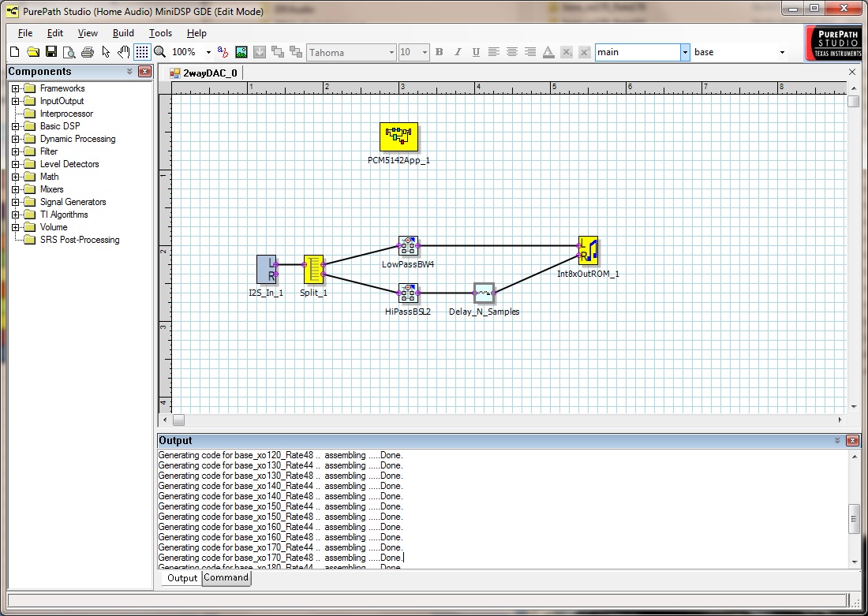
Task: Toggle subscript formatting
Action: tap(567, 52)
